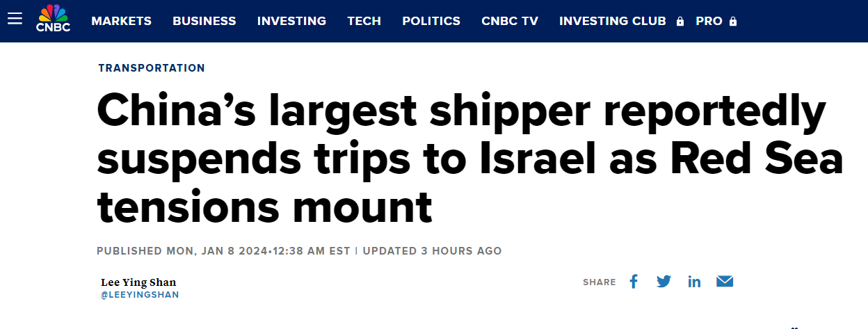This screenshot has width=868, height=329.
Task: Select the Investing nav item
Action: [x=291, y=21]
